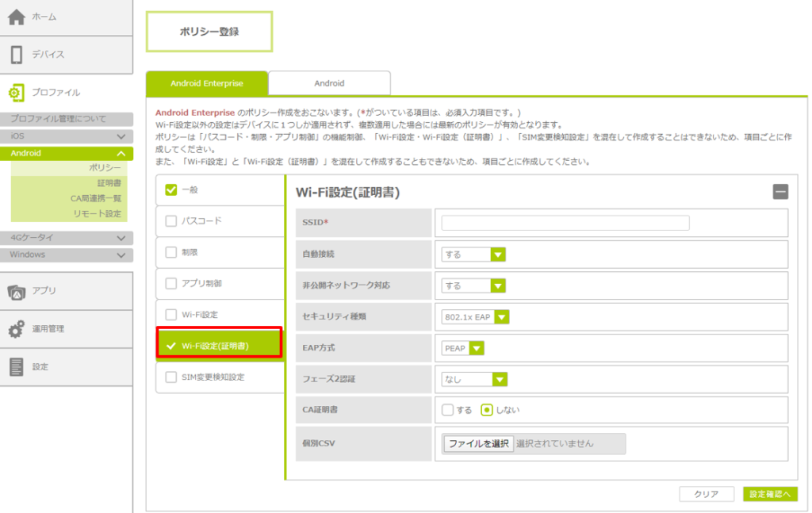Open the EAP方式 PEAP dropdown

pos(463,348)
